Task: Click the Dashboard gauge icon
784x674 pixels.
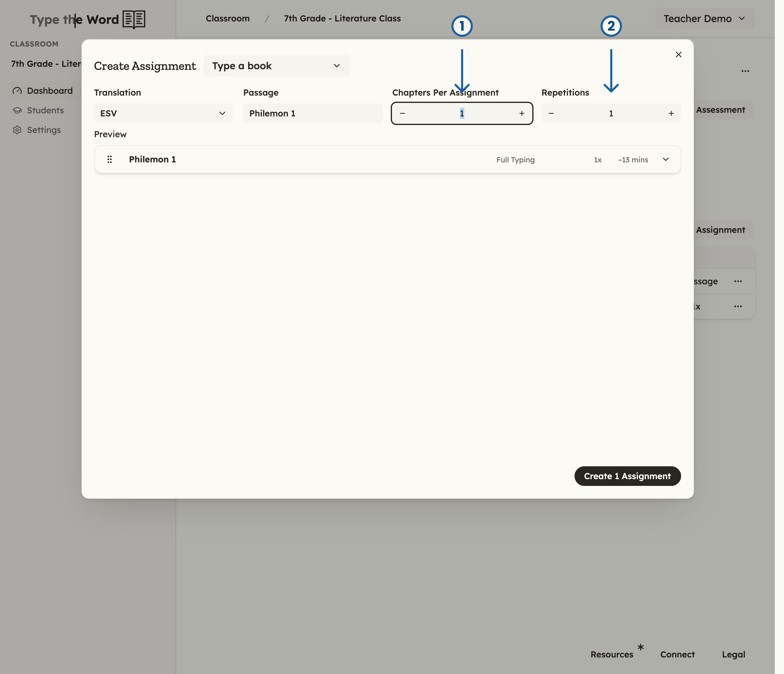Action: click(17, 91)
